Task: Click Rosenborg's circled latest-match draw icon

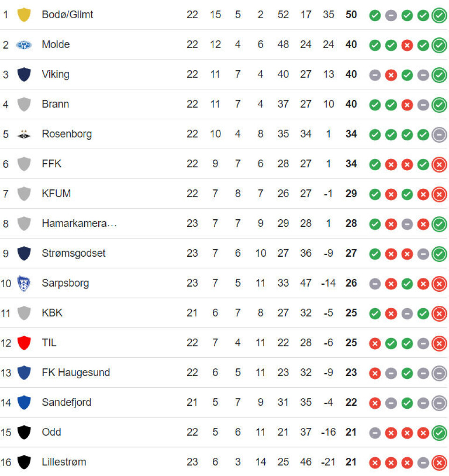Action: (439, 135)
